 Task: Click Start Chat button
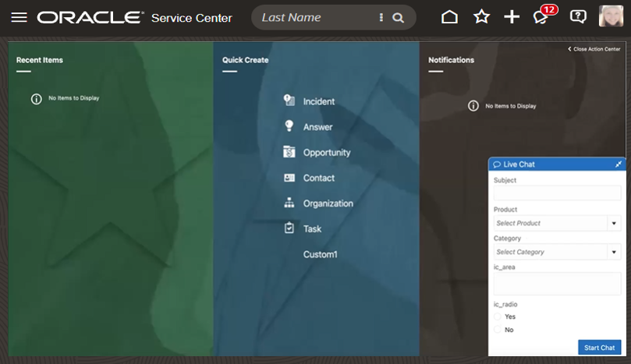tap(599, 348)
